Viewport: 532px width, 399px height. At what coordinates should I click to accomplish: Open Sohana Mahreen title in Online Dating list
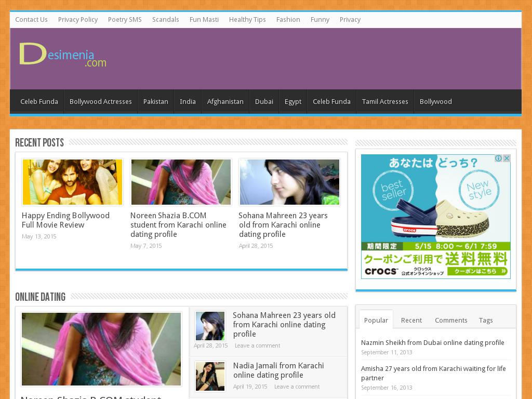point(284,324)
